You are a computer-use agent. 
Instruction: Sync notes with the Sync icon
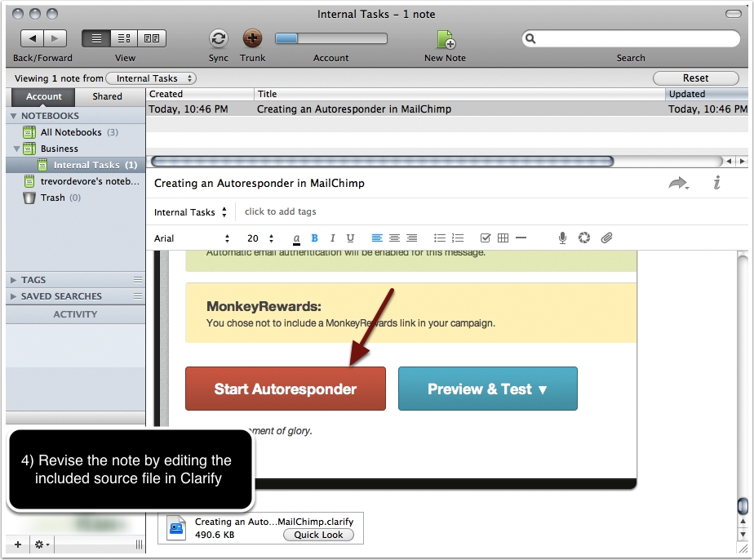coord(219,38)
